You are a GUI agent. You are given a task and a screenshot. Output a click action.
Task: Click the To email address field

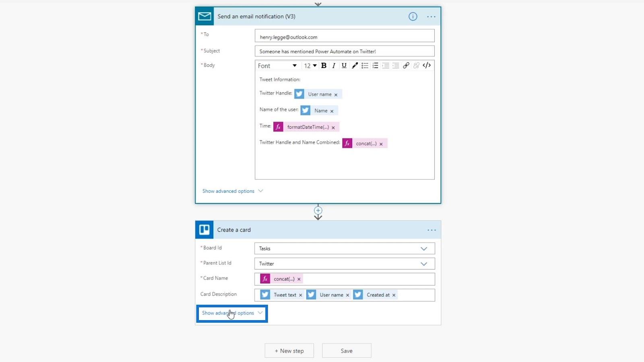pos(345,36)
